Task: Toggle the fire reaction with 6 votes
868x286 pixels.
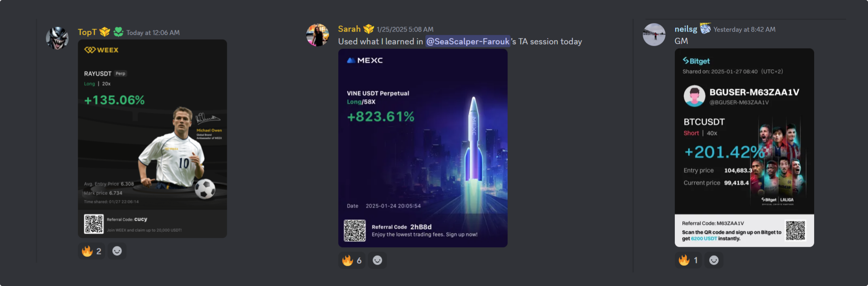Action: 352,260
